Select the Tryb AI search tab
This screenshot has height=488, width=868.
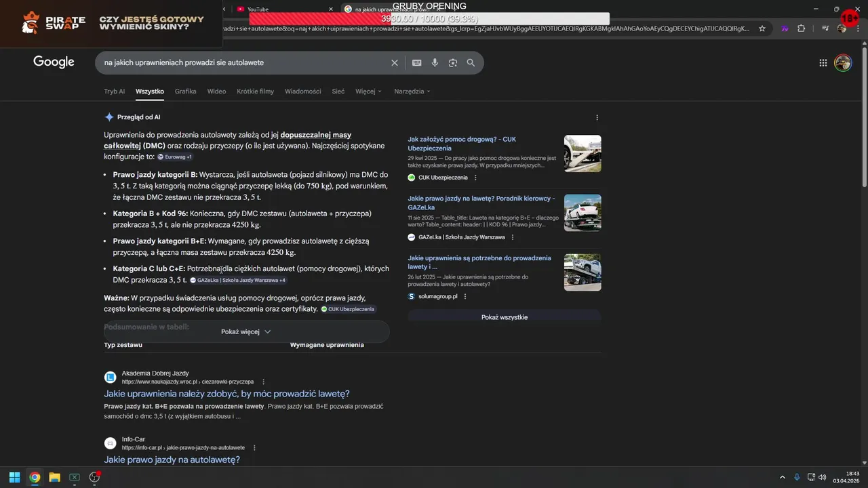(x=114, y=91)
